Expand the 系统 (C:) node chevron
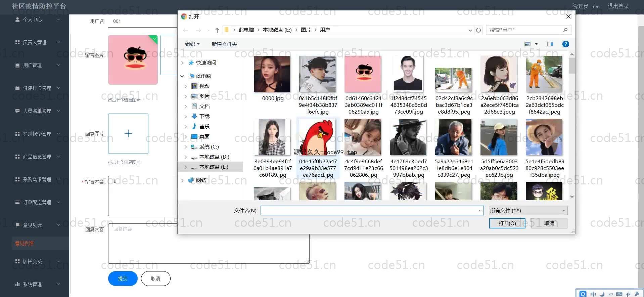The height and width of the screenshot is (297, 644). [186, 147]
